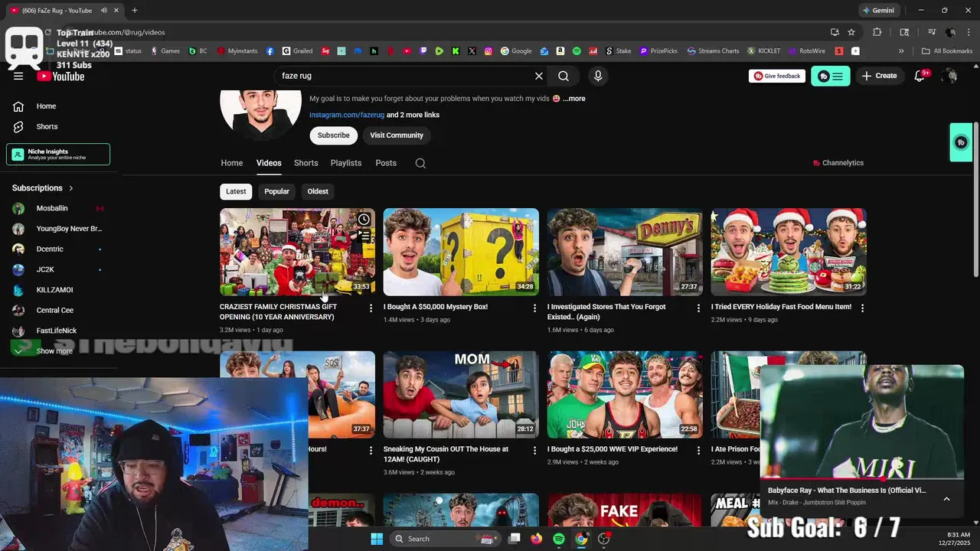The image size is (980, 551).
Task: Click the page vertical scrollbar
Action: [x=975, y=199]
